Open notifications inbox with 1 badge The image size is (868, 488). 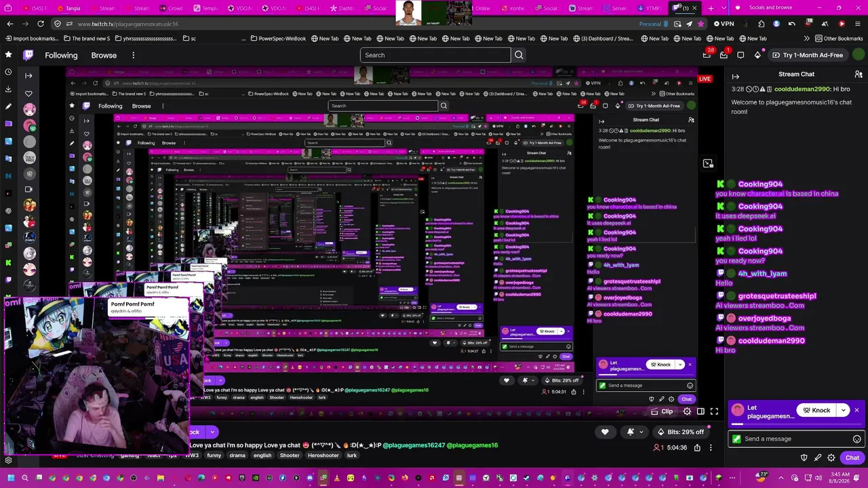click(724, 55)
